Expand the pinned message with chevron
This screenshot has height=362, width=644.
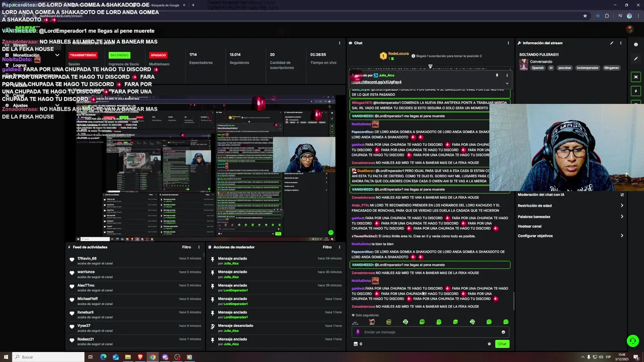(x=507, y=83)
